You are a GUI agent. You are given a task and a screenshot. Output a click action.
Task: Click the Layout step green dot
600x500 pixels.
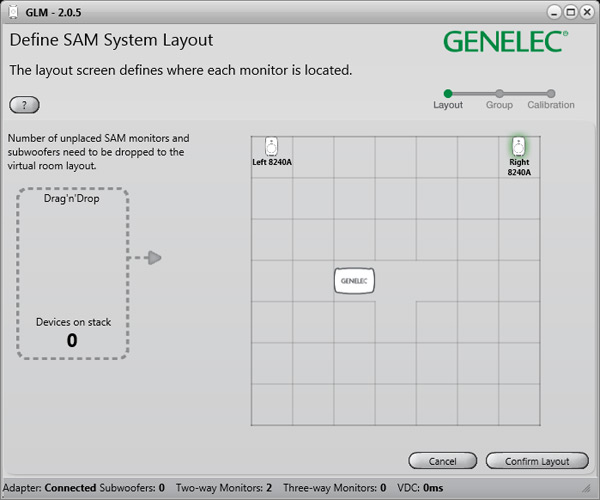tap(448, 93)
